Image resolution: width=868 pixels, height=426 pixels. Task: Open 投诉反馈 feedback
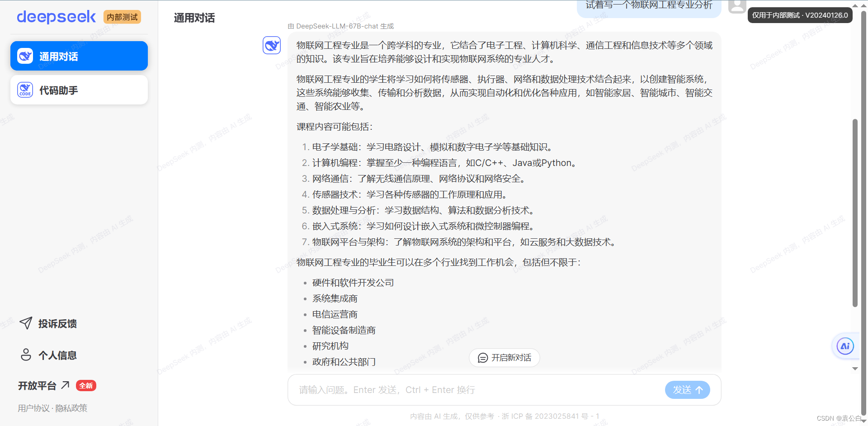coord(48,323)
